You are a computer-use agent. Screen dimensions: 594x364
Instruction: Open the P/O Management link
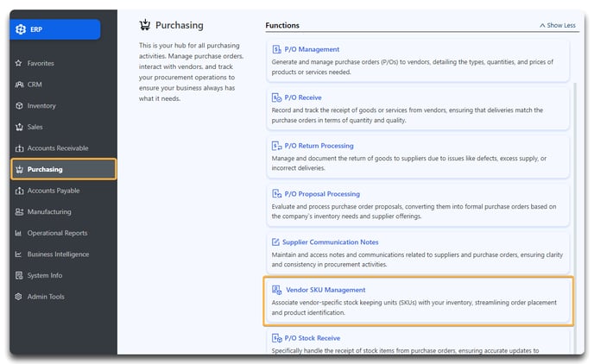point(312,49)
